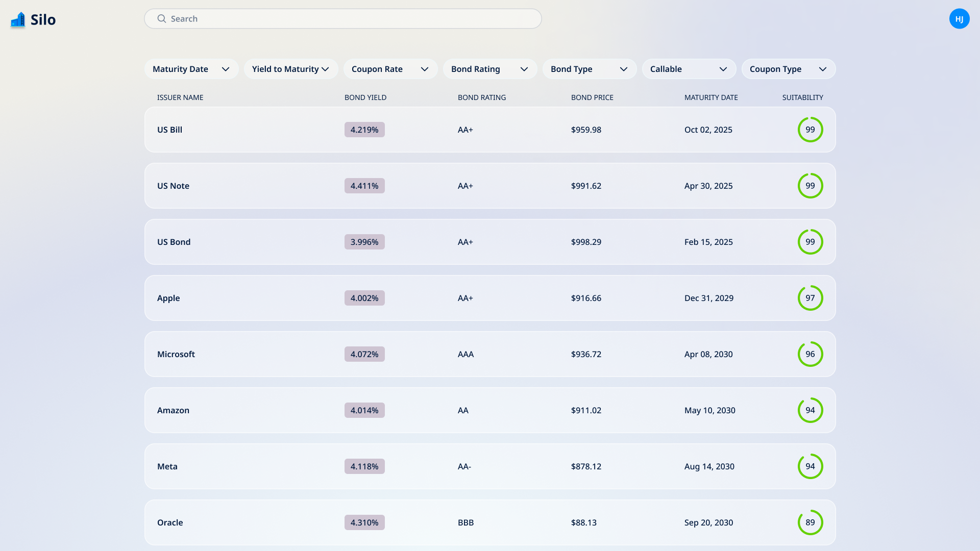Click Oracle's 89 suitability circle
Viewport: 980px width, 551px height.
810,522
